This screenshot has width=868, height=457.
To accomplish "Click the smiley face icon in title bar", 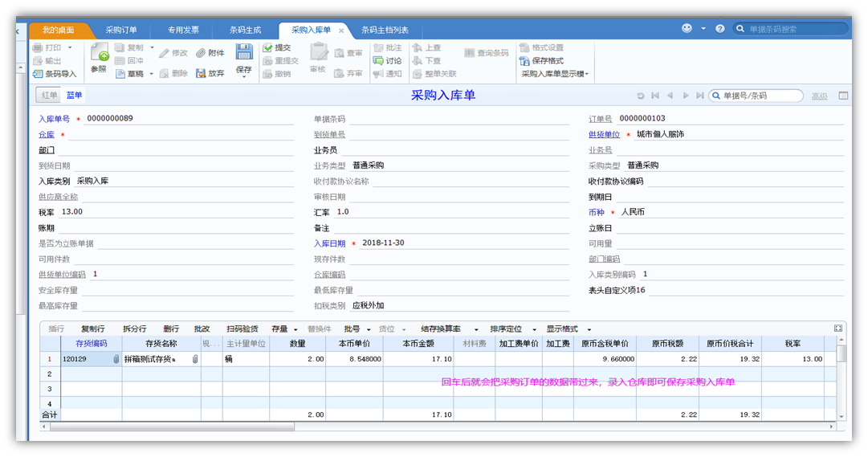I will click(687, 28).
